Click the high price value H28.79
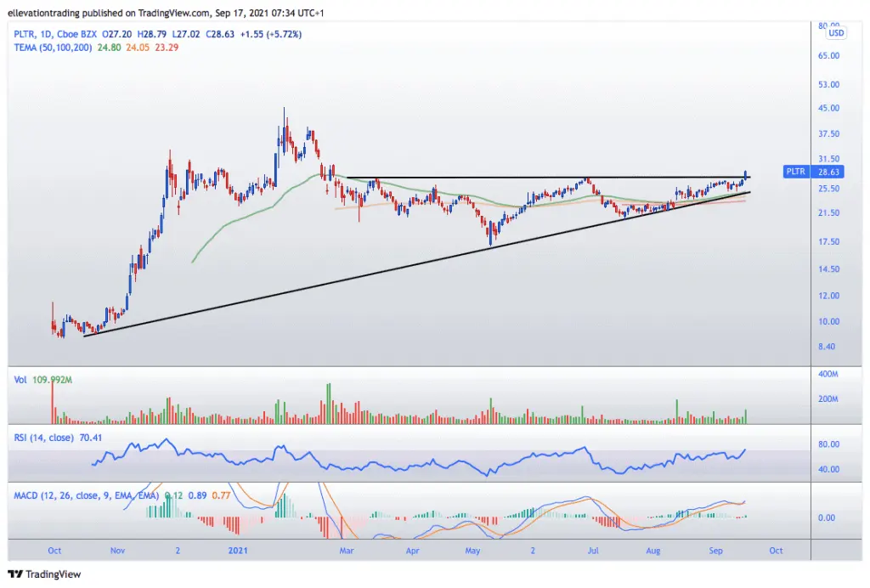The height and width of the screenshot is (588, 870). [x=152, y=34]
